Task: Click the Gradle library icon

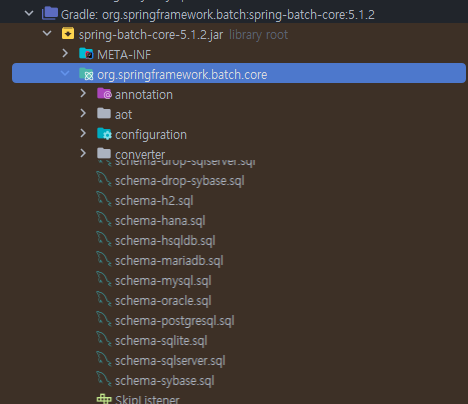Action: [x=50, y=13]
